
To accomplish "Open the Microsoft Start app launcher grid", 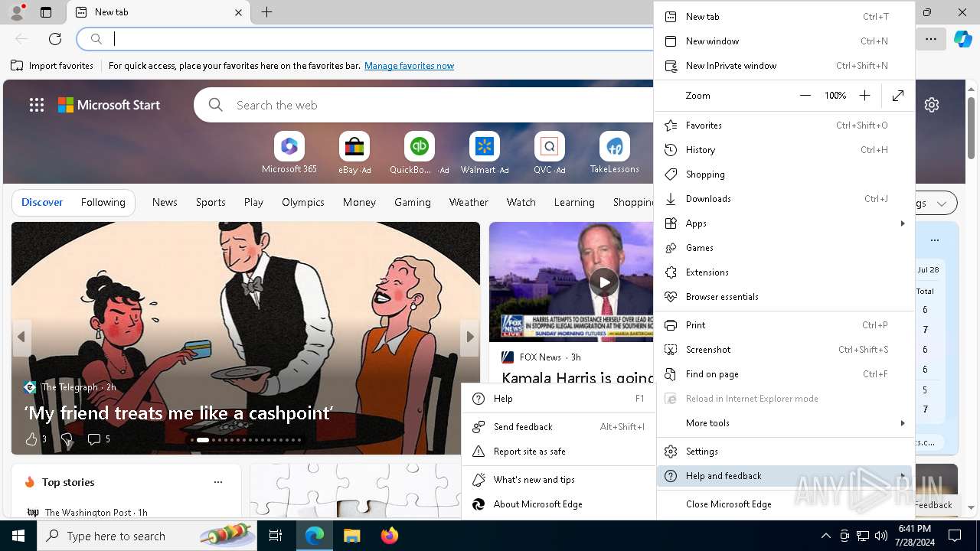I will 37,105.
